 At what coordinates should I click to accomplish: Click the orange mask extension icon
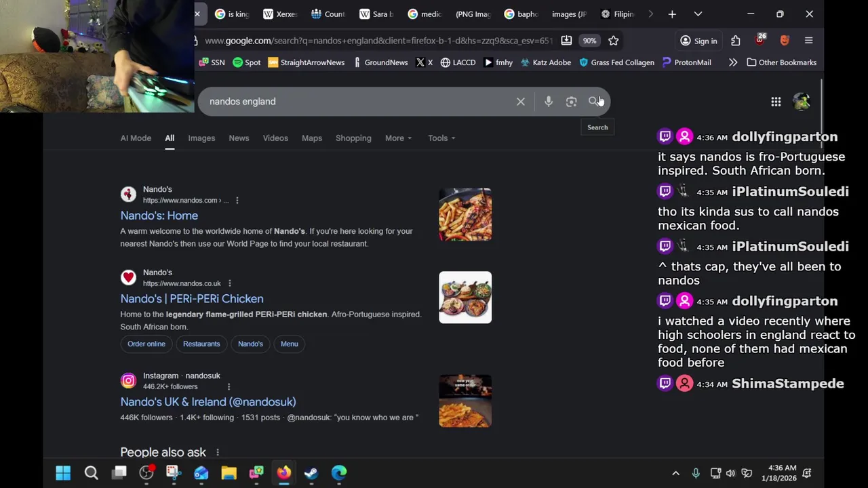coord(785,41)
